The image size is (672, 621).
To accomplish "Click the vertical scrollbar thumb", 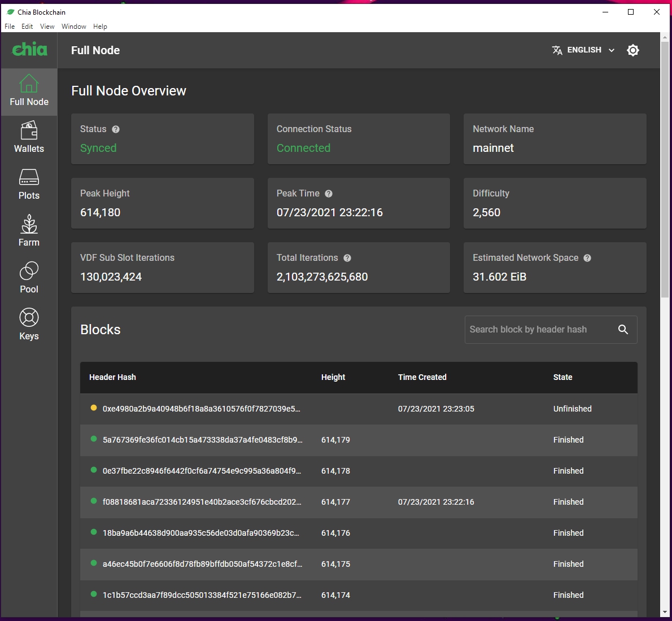I will point(665,169).
